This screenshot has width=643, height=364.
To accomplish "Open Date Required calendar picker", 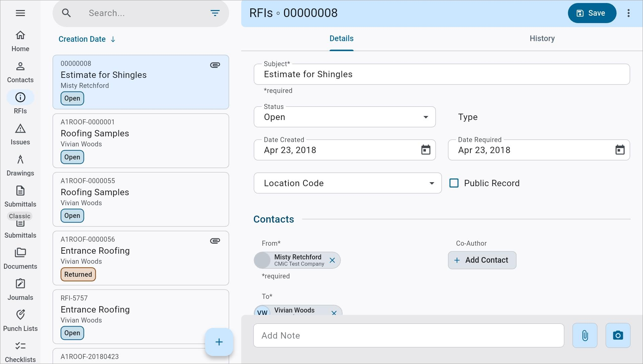I will [620, 150].
